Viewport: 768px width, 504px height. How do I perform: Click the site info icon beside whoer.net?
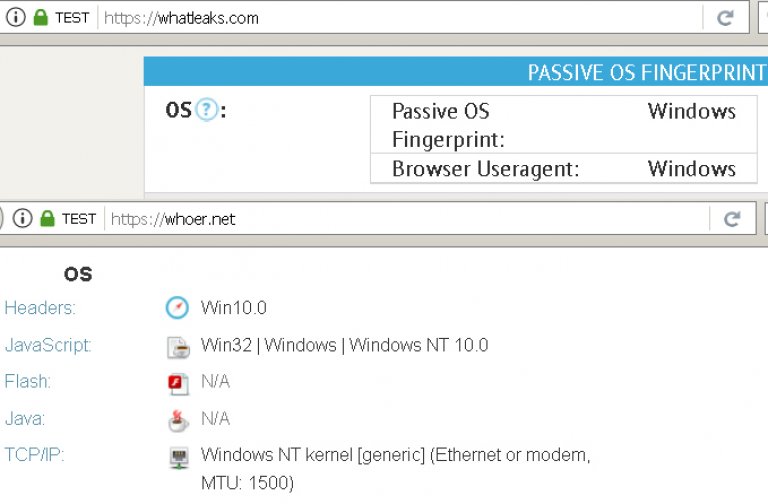23,218
